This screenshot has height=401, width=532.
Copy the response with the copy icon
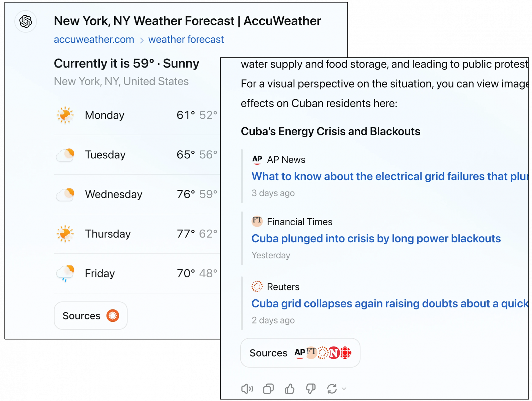pos(268,389)
